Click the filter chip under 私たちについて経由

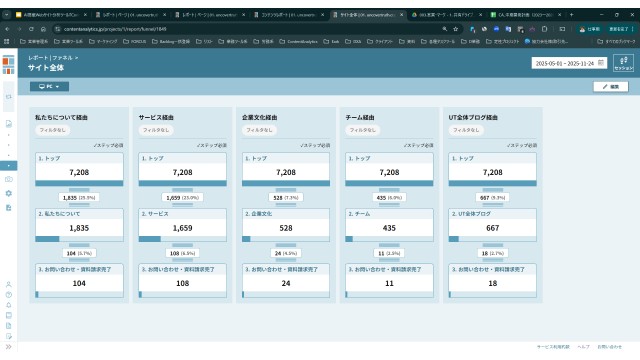click(52, 130)
